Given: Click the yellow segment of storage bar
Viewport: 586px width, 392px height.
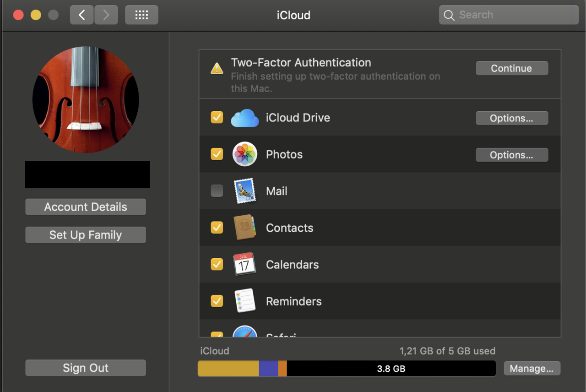Looking at the screenshot, I should (228, 369).
